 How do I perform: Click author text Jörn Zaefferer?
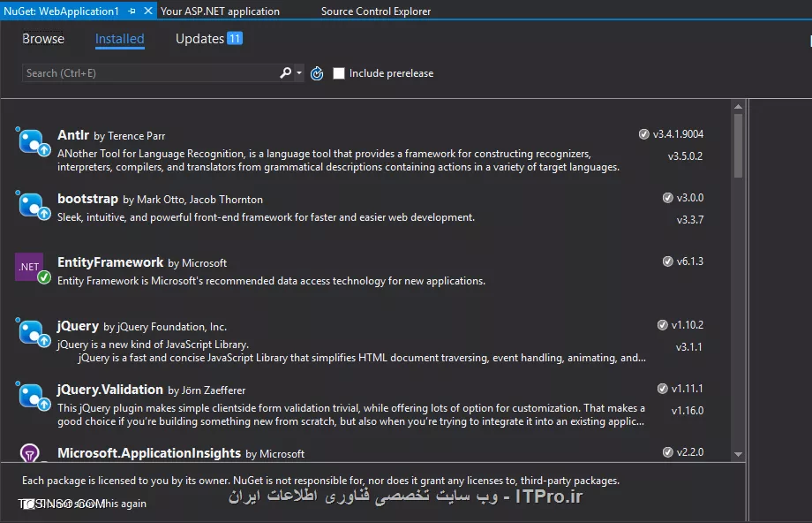(x=214, y=390)
